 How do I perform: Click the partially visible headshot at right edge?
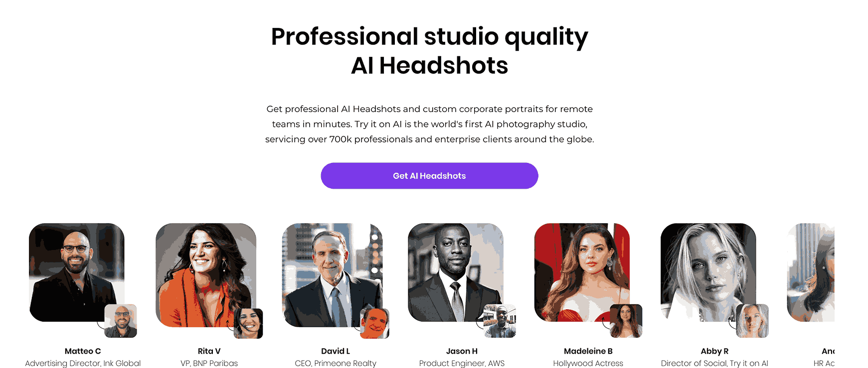coord(811,272)
